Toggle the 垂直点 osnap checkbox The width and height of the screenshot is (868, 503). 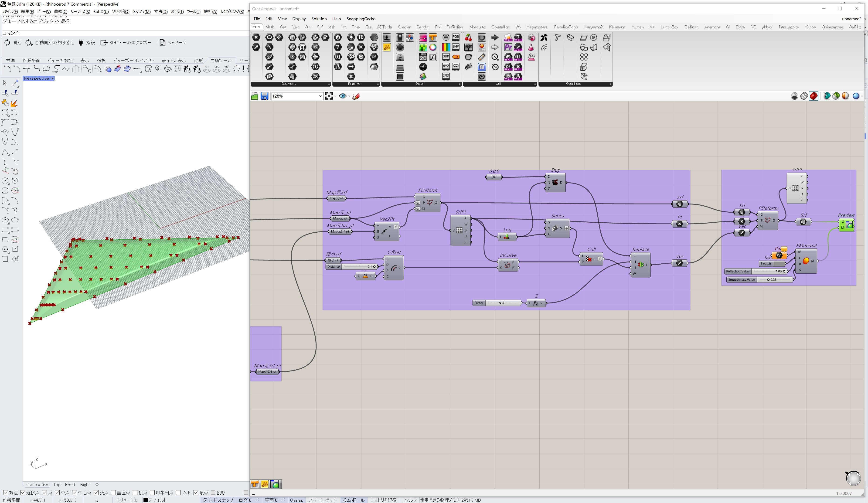114,493
